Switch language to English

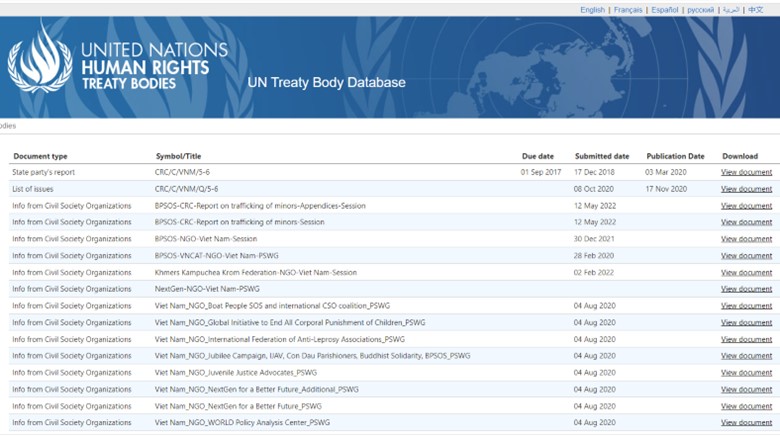tap(592, 10)
